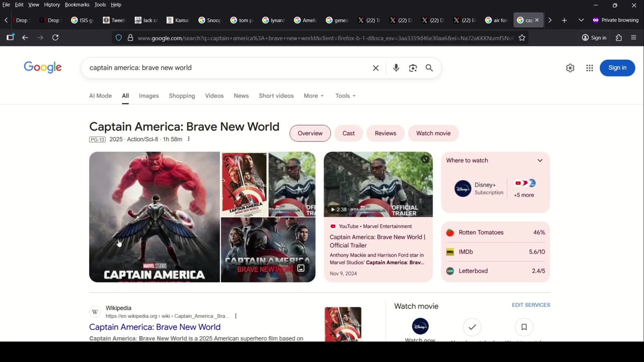Select the Reviews chip

point(385,133)
